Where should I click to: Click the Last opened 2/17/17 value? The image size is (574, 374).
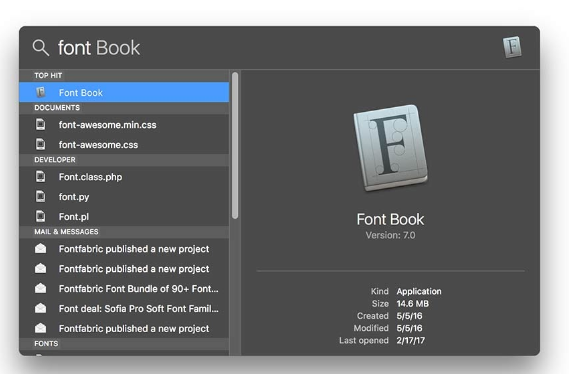(x=411, y=340)
